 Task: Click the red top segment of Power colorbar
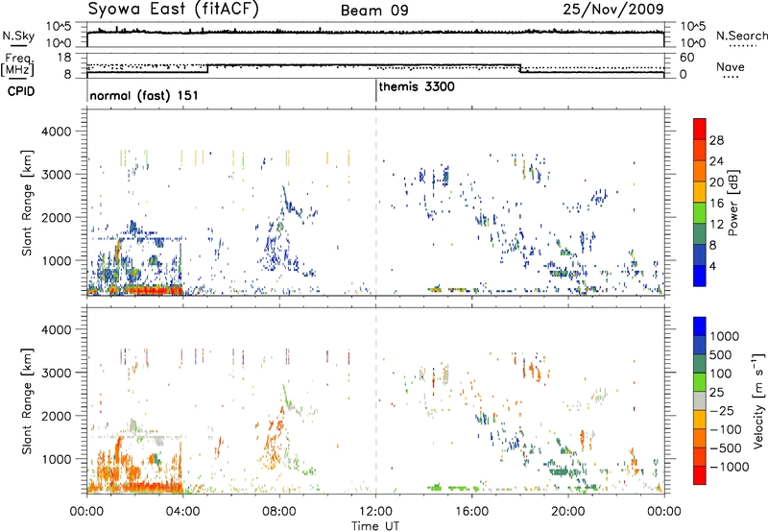[x=700, y=129]
